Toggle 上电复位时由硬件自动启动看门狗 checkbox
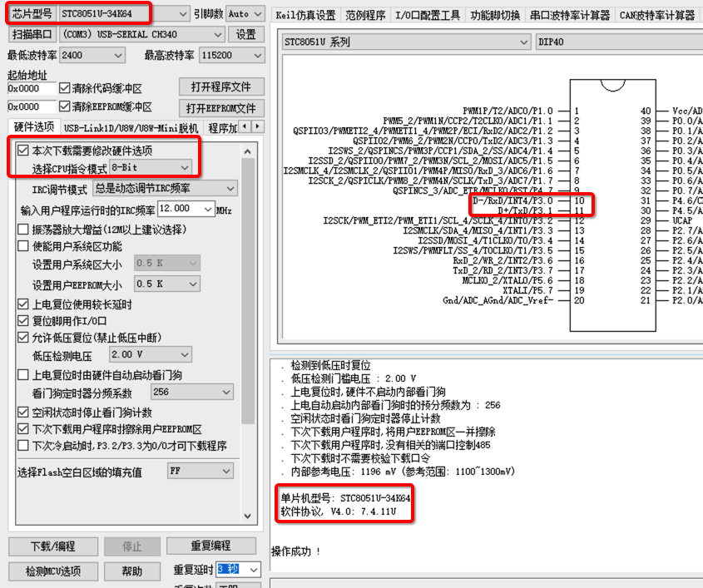Screen dimensions: 703x588 [22, 374]
